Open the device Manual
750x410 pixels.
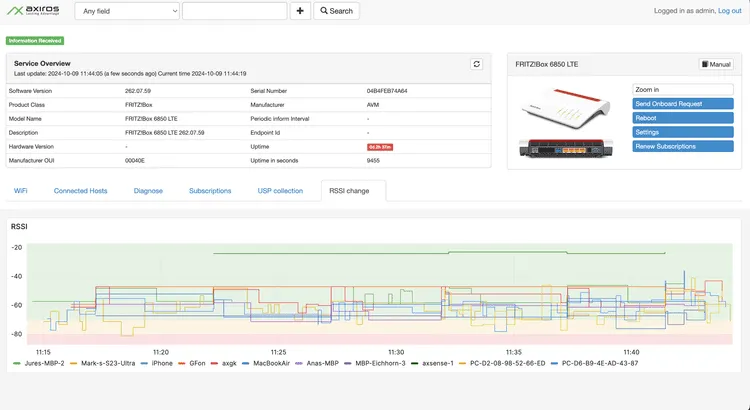715,64
